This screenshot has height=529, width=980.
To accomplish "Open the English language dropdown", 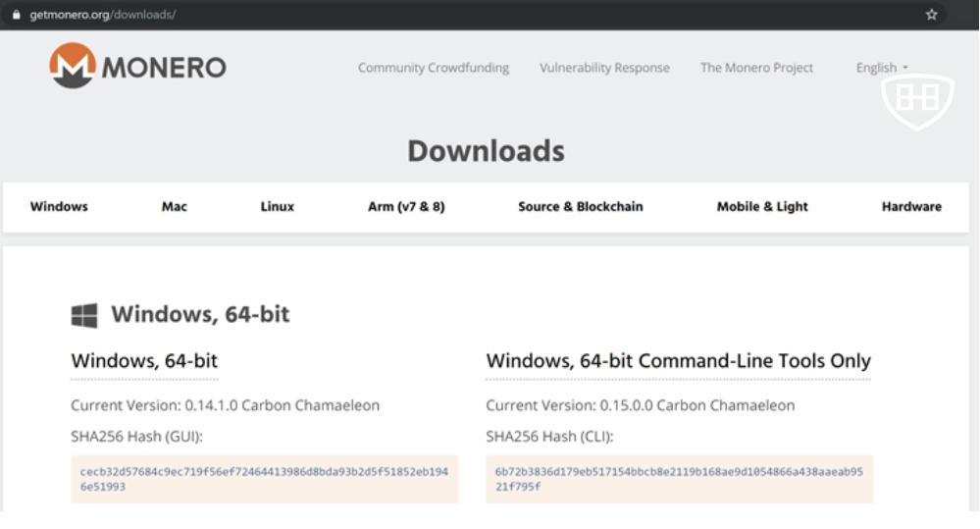I will click(882, 68).
